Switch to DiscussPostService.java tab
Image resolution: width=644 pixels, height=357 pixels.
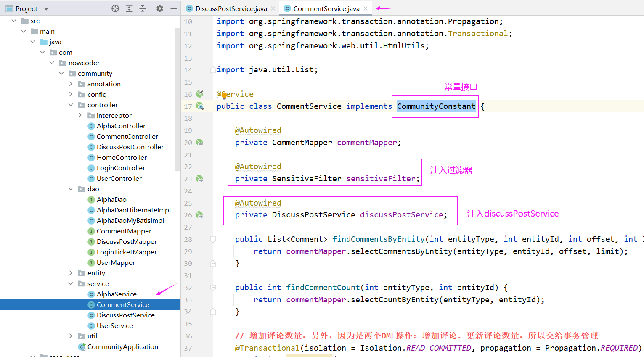(x=231, y=8)
